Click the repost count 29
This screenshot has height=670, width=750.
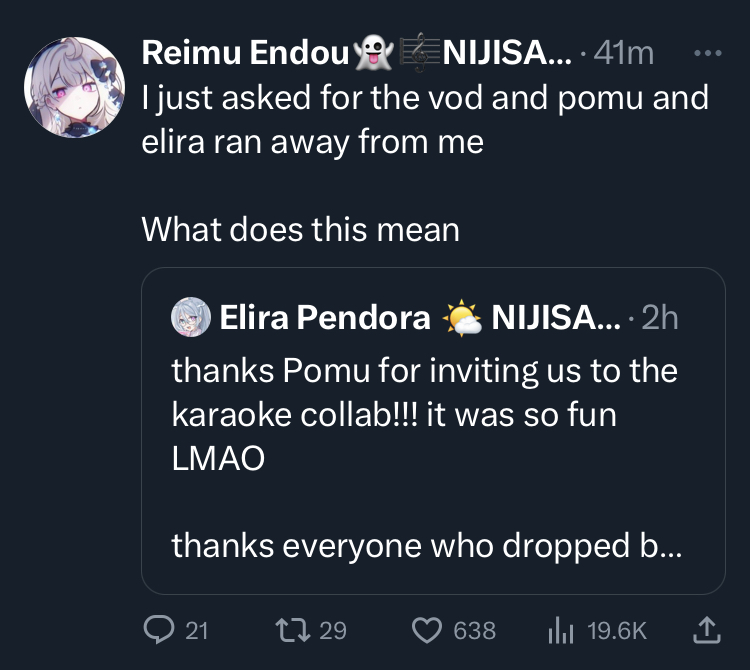[x=333, y=630]
